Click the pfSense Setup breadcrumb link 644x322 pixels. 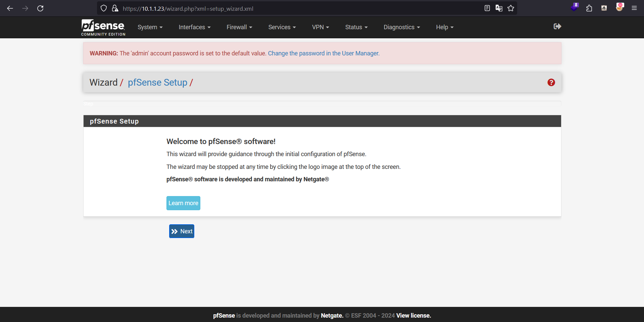pyautogui.click(x=157, y=83)
